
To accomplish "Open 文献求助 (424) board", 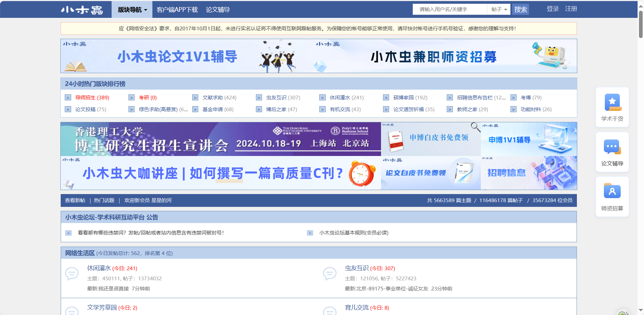I will [x=219, y=98].
